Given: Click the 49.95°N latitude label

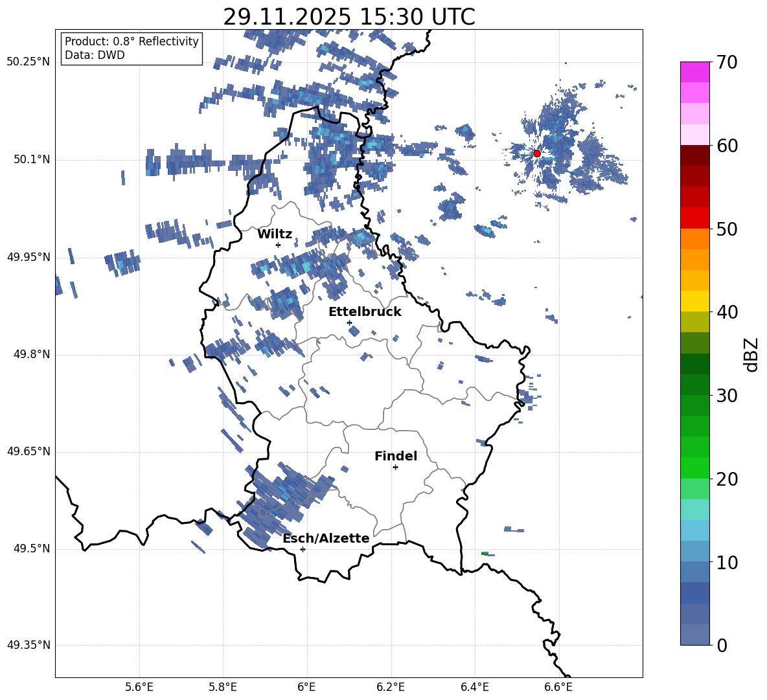Looking at the screenshot, I should [28, 257].
